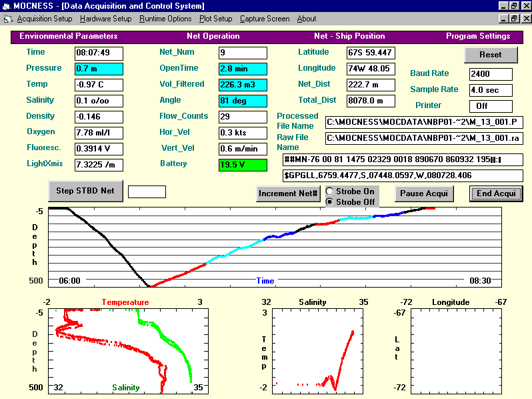Click the Environmental Parameters header
This screenshot has height=399, width=532.
pos(68,36)
